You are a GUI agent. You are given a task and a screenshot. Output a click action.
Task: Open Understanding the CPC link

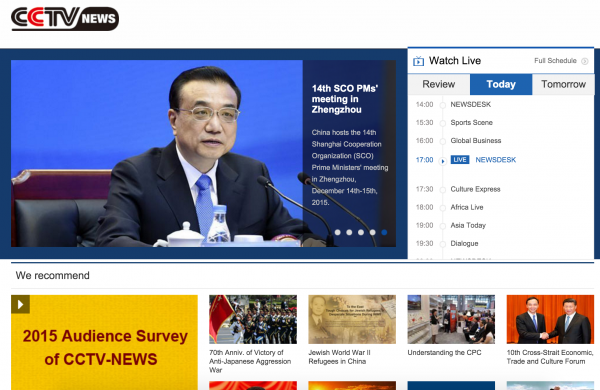pyautogui.click(x=444, y=352)
